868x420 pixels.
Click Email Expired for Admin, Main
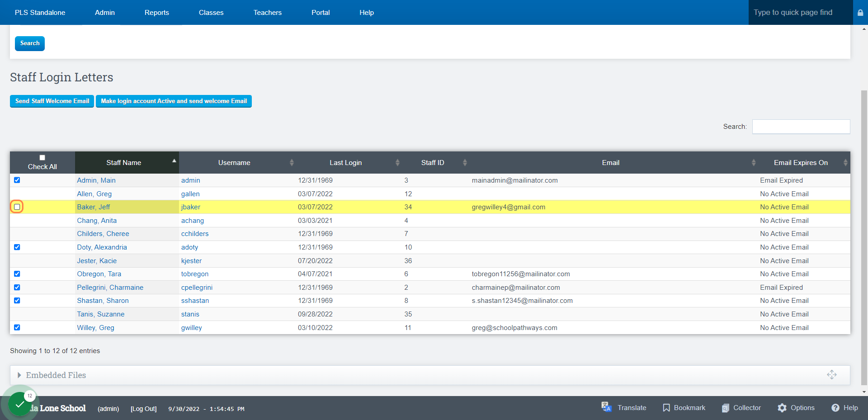click(x=781, y=180)
